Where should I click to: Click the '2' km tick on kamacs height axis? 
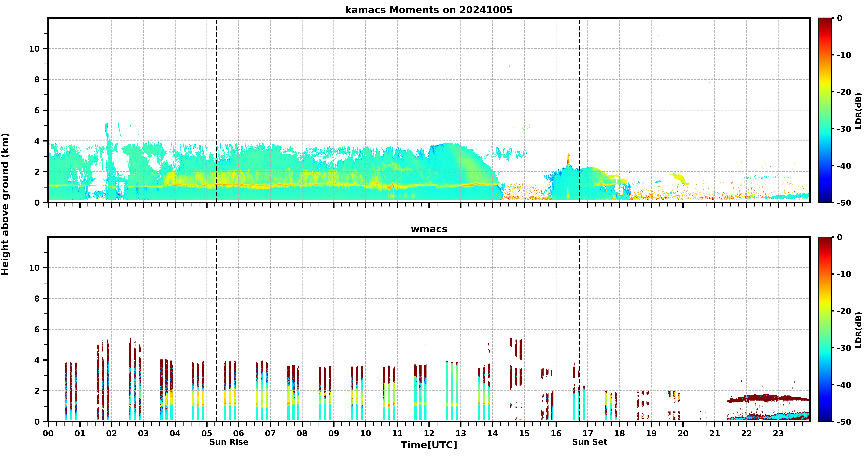tap(37, 172)
